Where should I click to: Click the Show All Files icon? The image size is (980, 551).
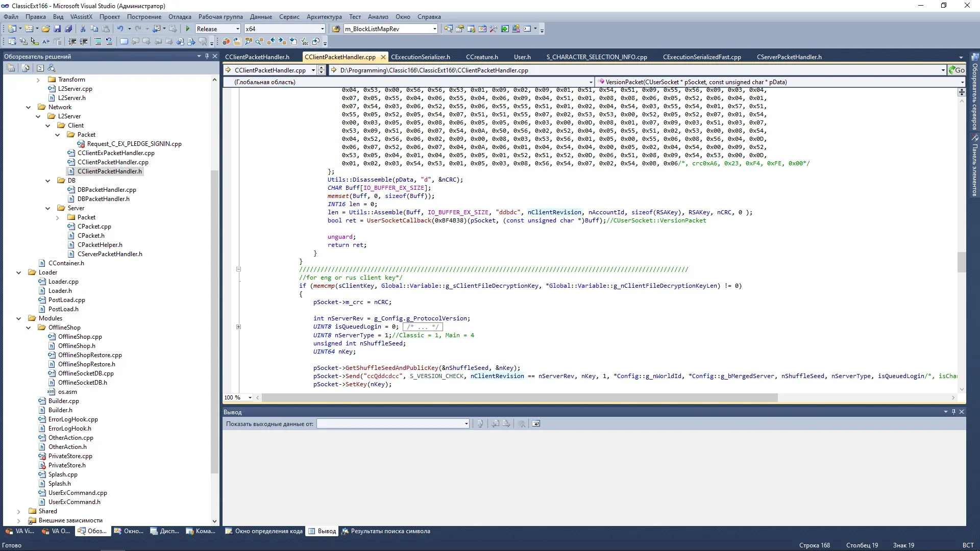click(26, 68)
